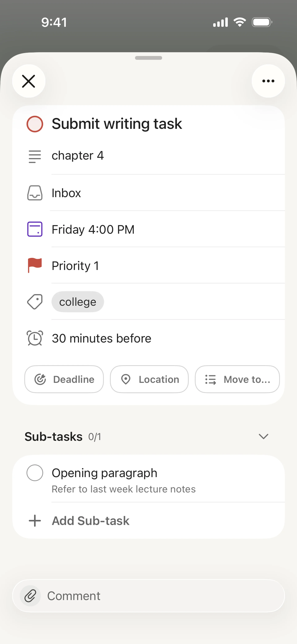Change the 'Priority 1' setting
Screen dimensions: 297x644
click(x=75, y=266)
